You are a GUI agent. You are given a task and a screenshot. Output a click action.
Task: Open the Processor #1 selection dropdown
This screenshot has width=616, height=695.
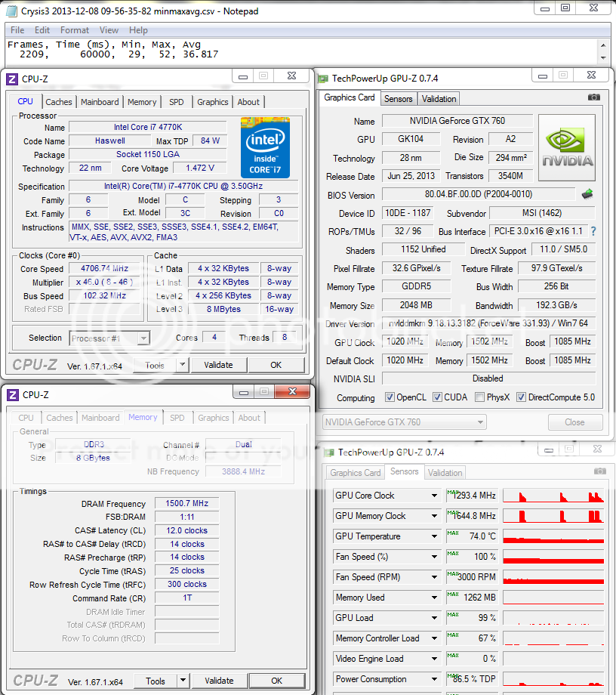tap(116, 338)
